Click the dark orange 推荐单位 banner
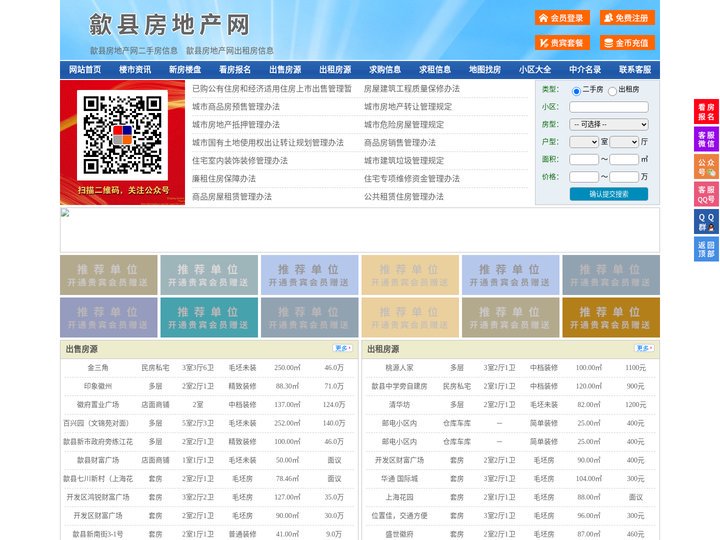 coord(611,317)
